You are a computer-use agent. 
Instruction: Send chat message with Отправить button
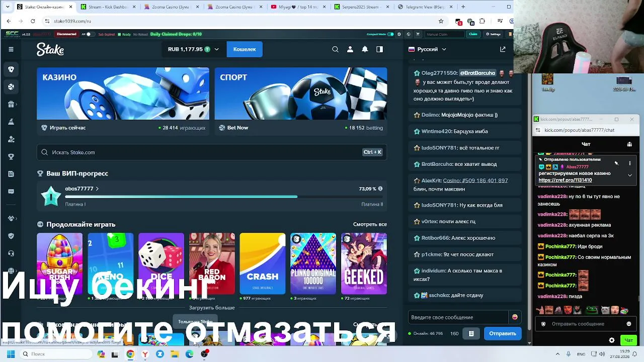(503, 333)
